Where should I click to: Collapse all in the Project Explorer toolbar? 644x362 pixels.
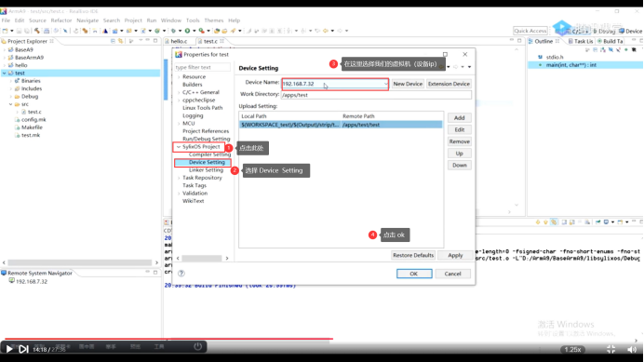point(113,41)
